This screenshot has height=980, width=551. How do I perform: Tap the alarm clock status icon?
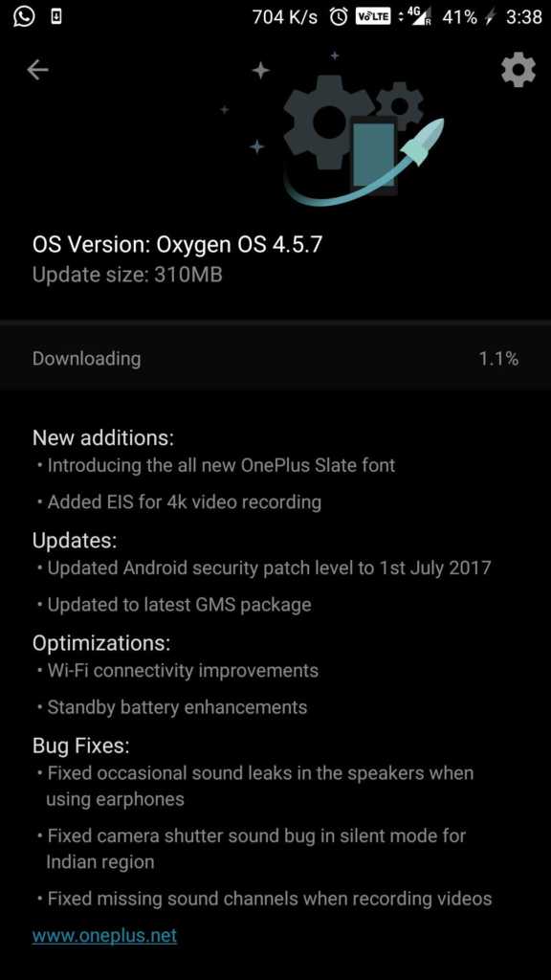(338, 17)
